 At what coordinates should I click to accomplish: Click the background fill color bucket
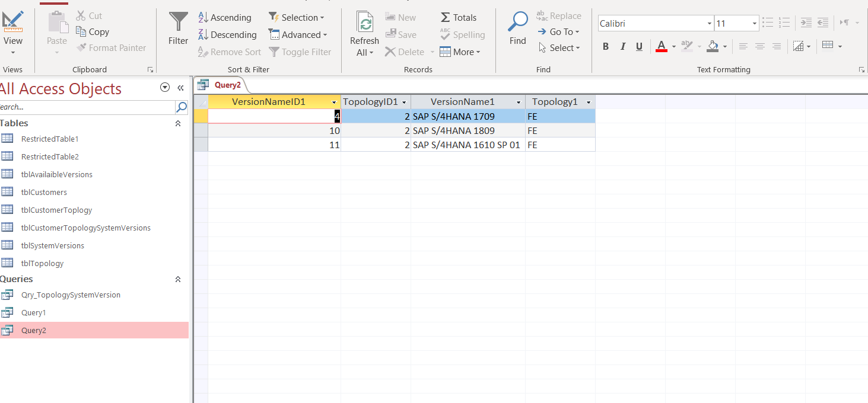[x=713, y=47]
